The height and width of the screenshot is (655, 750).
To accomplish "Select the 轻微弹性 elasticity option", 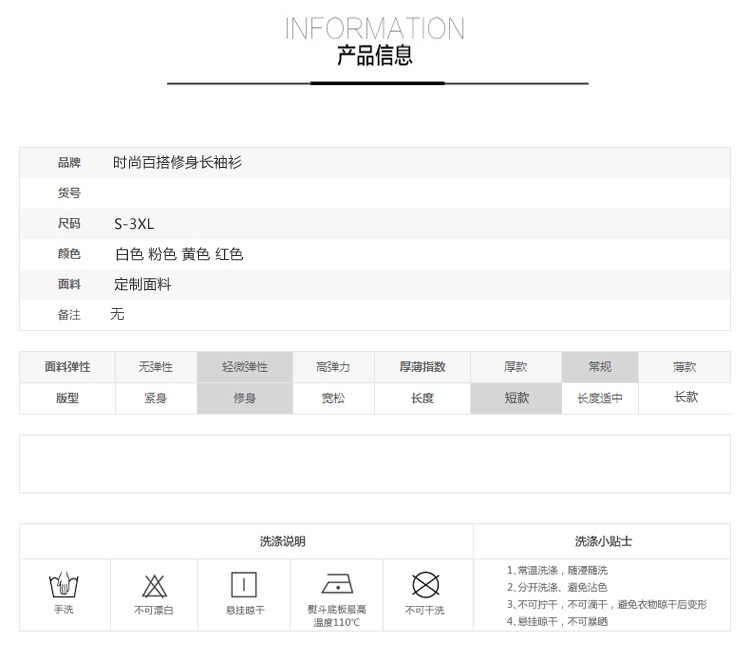I will tap(245, 367).
